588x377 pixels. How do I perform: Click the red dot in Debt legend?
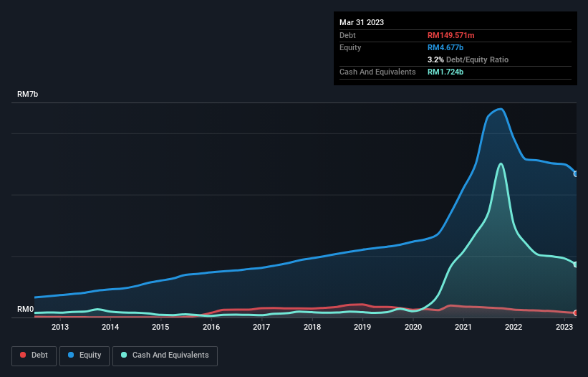23,355
